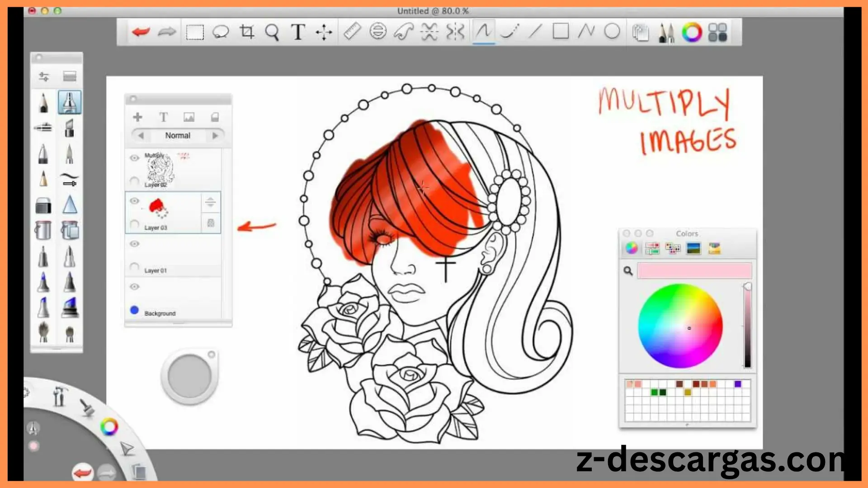
Task: Toggle the Predictive Stroke tool
Action: 509,32
